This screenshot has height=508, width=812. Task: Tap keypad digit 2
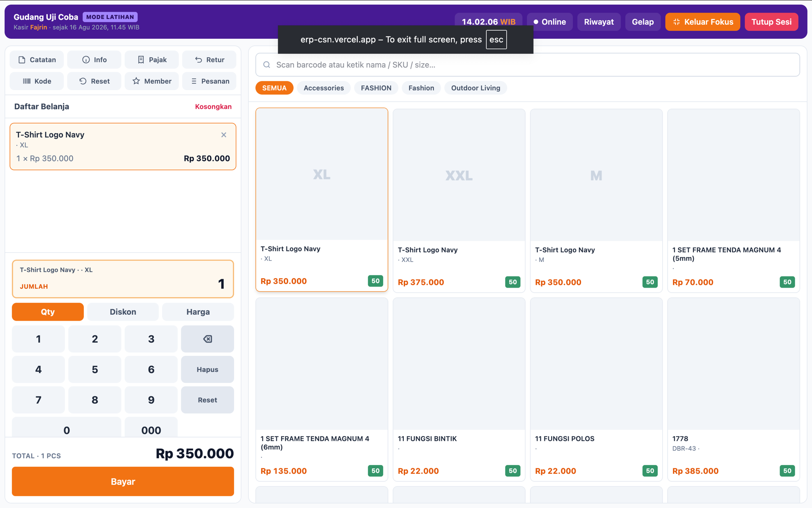(95, 339)
